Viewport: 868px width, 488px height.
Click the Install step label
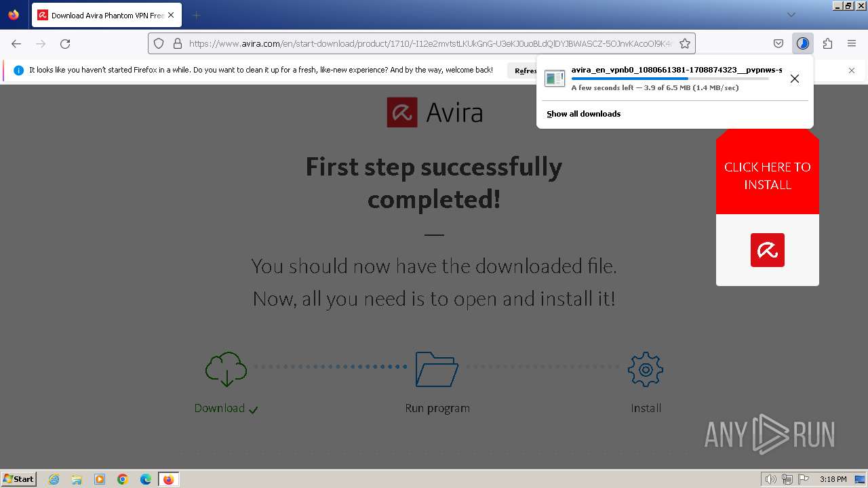(x=646, y=408)
